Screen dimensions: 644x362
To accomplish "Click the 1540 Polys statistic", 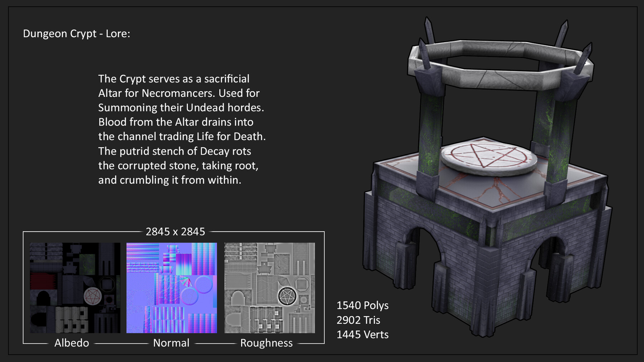I will point(362,306).
